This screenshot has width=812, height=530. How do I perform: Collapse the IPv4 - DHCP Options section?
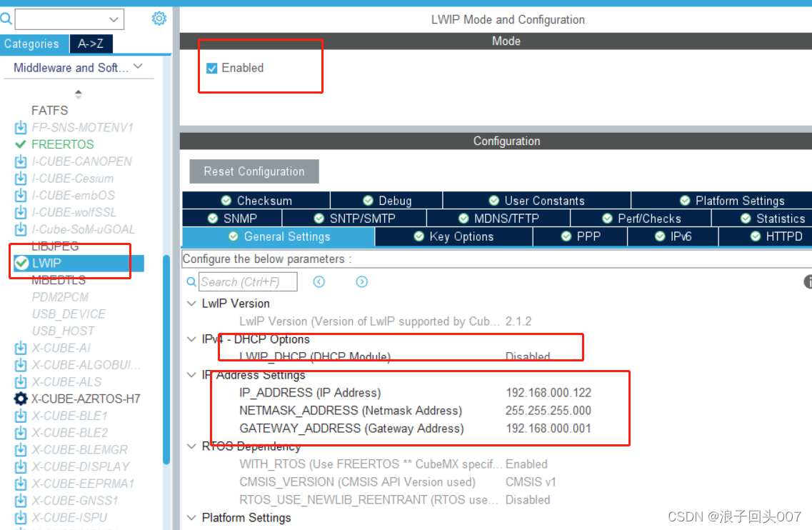191,339
